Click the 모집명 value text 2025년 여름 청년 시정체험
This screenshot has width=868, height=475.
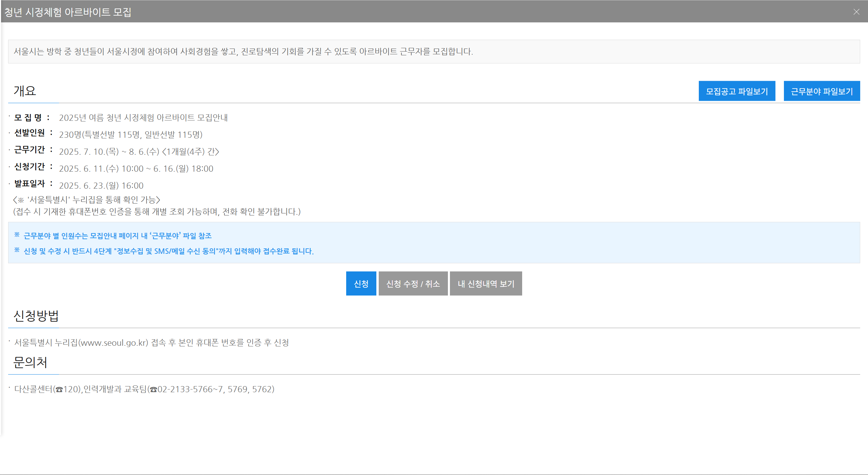point(143,118)
